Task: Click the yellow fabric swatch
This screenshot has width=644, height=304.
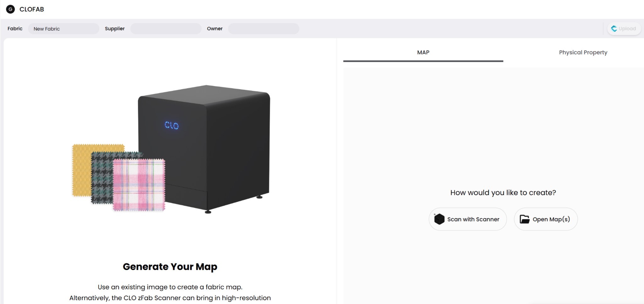Action: tap(82, 170)
